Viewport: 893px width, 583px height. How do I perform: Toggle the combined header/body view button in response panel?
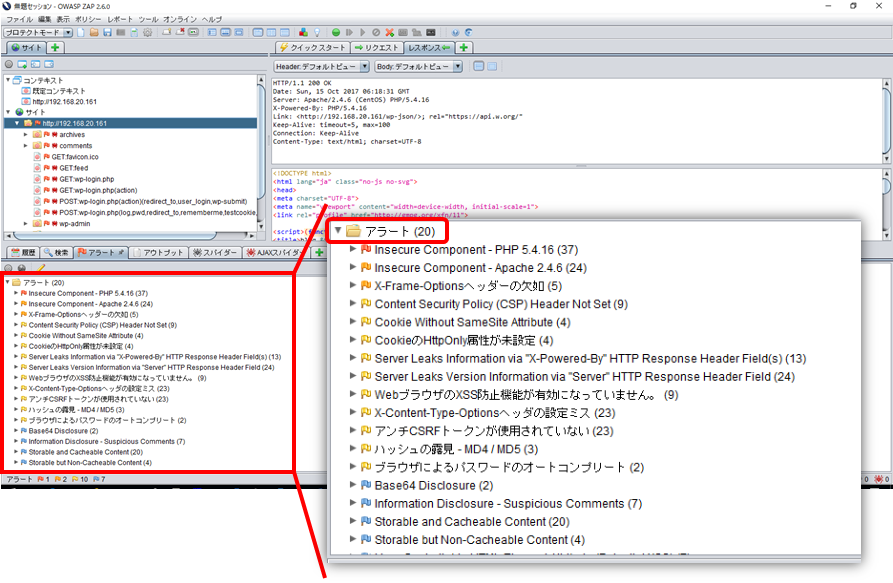[x=479, y=67]
